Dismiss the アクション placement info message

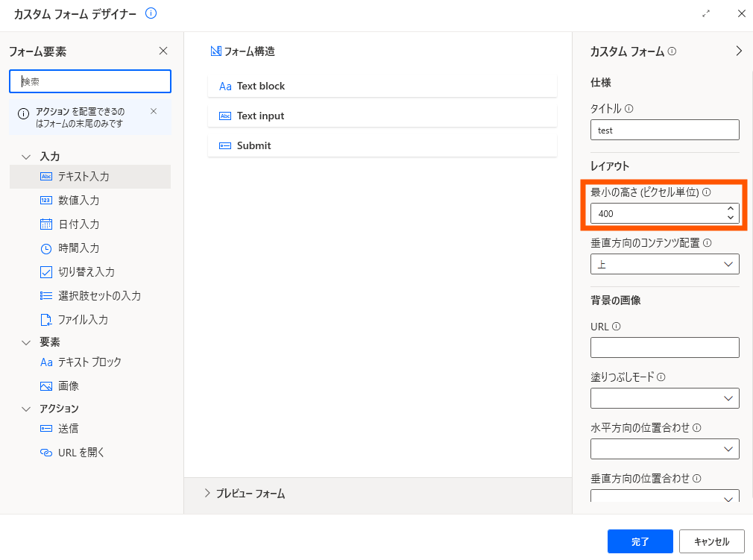154,111
